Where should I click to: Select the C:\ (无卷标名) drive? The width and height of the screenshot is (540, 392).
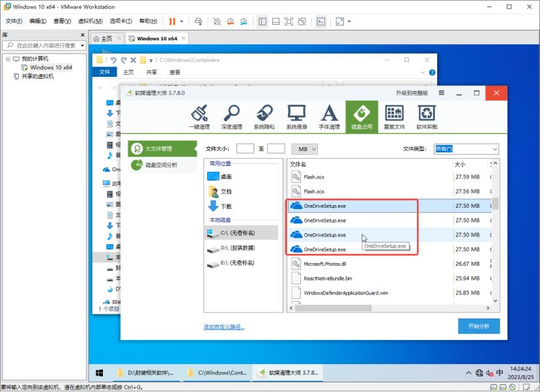tap(241, 233)
